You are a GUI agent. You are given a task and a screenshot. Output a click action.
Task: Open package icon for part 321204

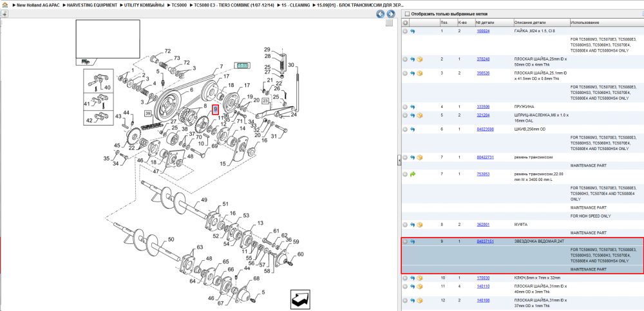click(420, 115)
